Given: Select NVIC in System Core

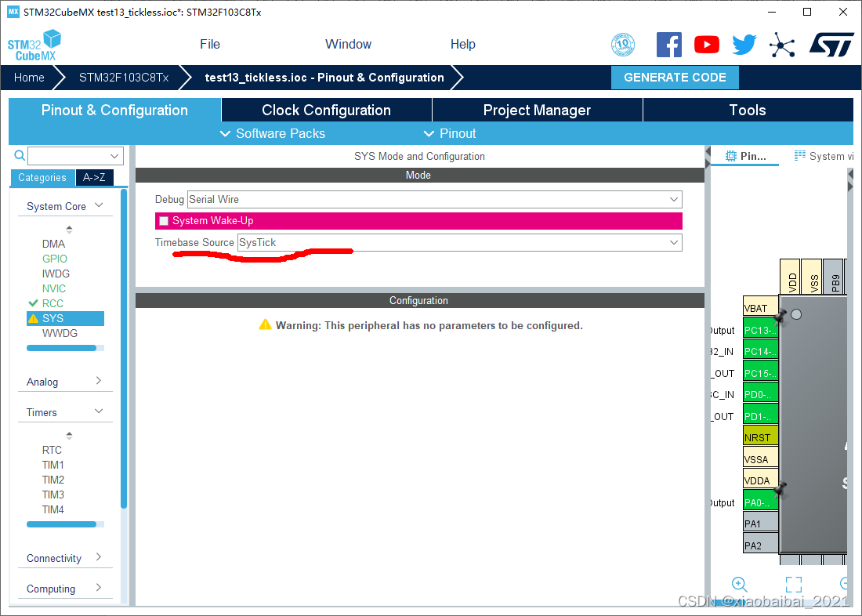Looking at the screenshot, I should click(x=53, y=288).
